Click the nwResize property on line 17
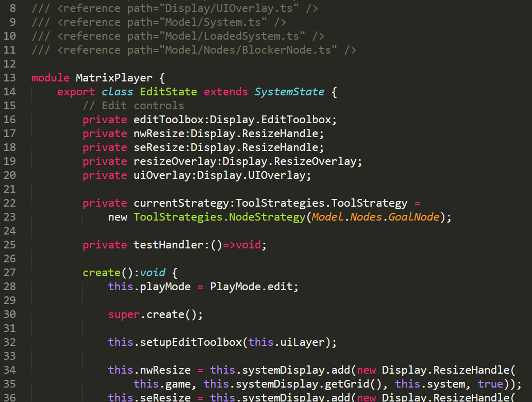The height and width of the screenshot is (402, 532). tap(158, 134)
